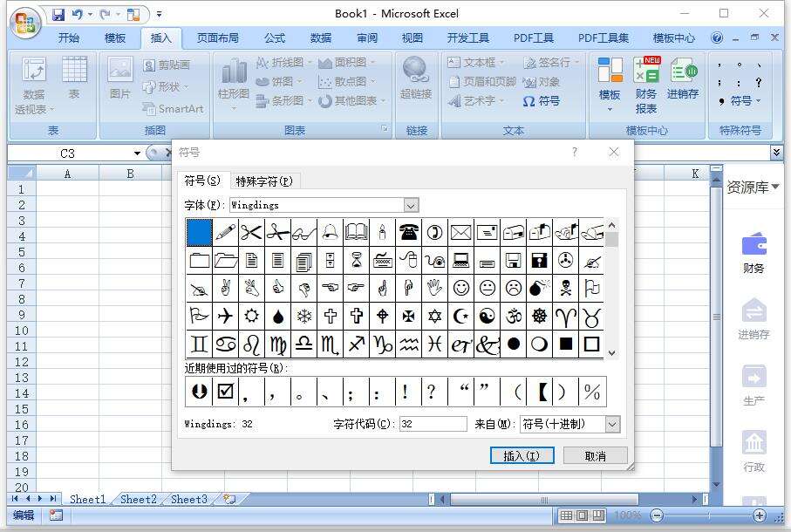This screenshot has width=791, height=532.
Task: Select the star of David symbol
Action: (x=435, y=317)
